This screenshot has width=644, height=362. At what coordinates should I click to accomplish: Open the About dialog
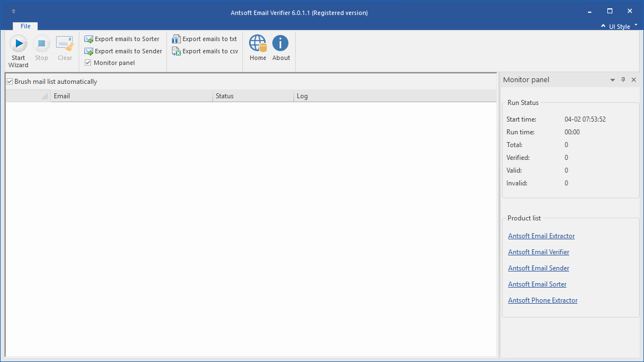(281, 48)
